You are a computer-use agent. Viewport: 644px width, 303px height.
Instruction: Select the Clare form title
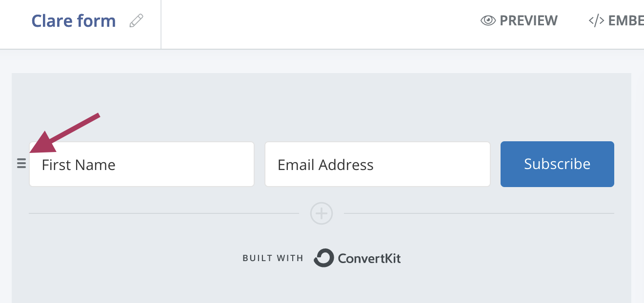(x=74, y=21)
